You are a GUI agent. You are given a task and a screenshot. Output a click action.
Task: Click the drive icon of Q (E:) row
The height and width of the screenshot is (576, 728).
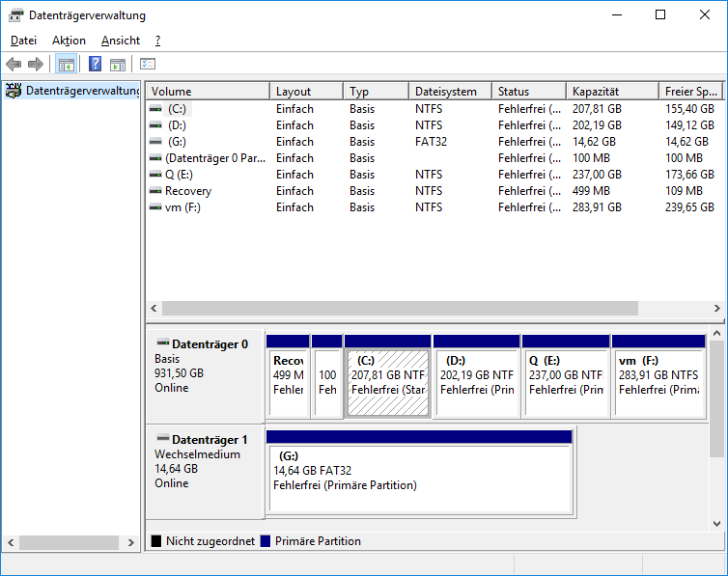pos(155,175)
